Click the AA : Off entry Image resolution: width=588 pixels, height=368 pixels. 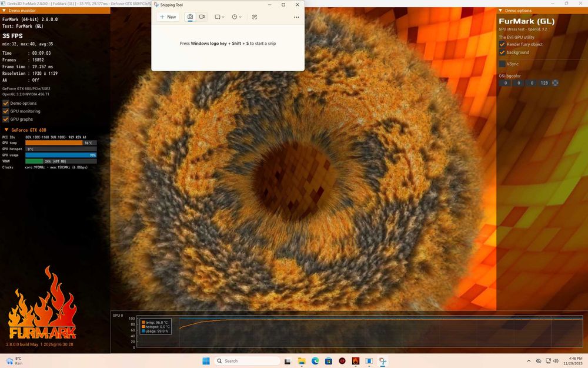coord(21,80)
